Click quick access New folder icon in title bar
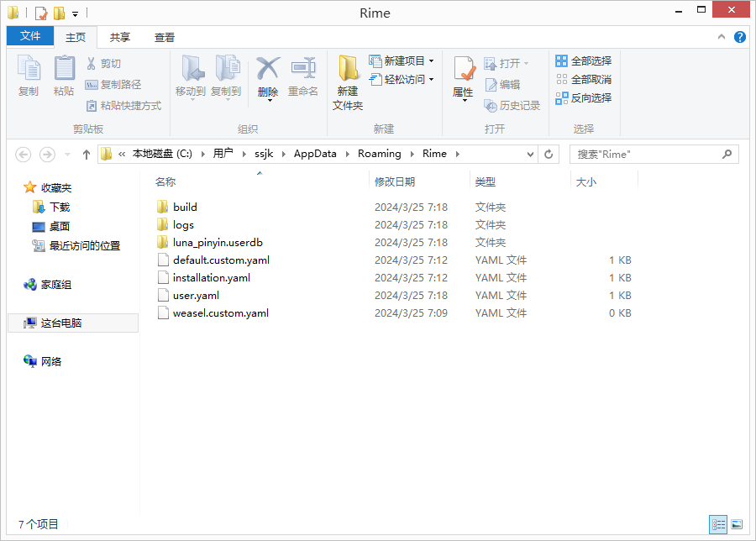 pyautogui.click(x=60, y=13)
